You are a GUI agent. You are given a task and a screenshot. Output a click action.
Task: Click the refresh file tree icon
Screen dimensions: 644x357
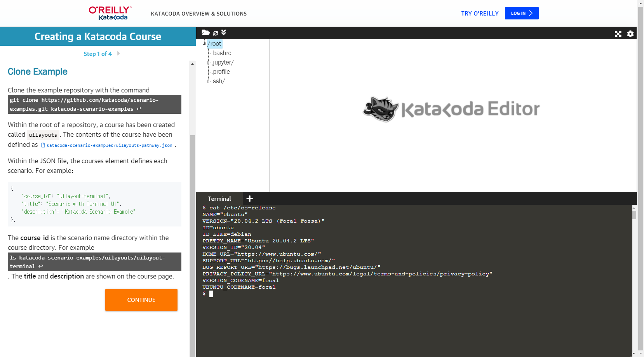pyautogui.click(x=216, y=33)
